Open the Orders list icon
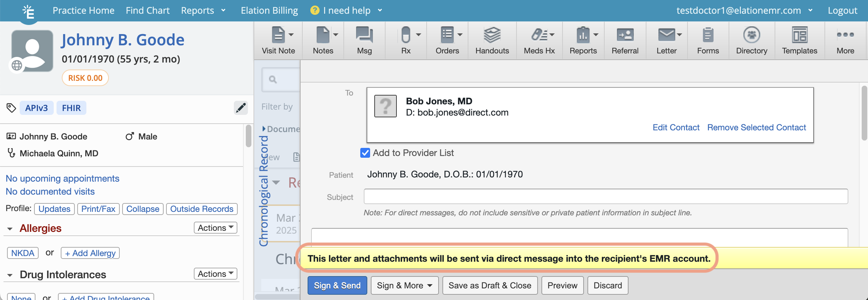868x300 pixels. coord(447,35)
